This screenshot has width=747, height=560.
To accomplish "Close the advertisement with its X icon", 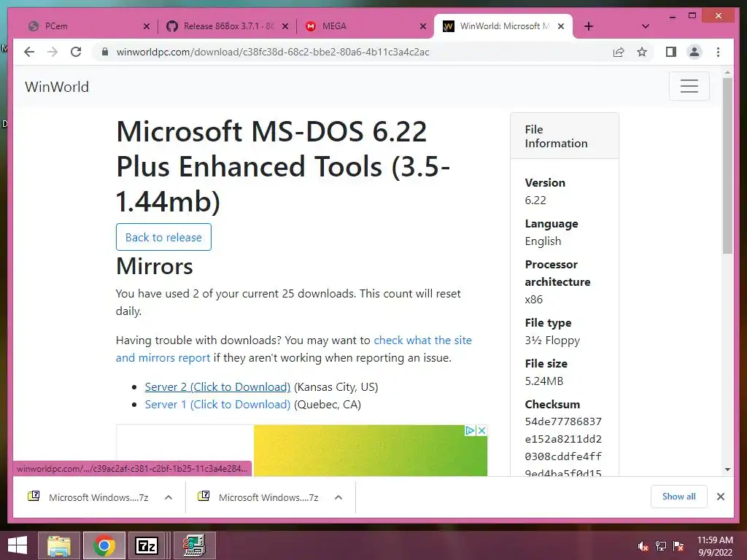I will tap(481, 430).
